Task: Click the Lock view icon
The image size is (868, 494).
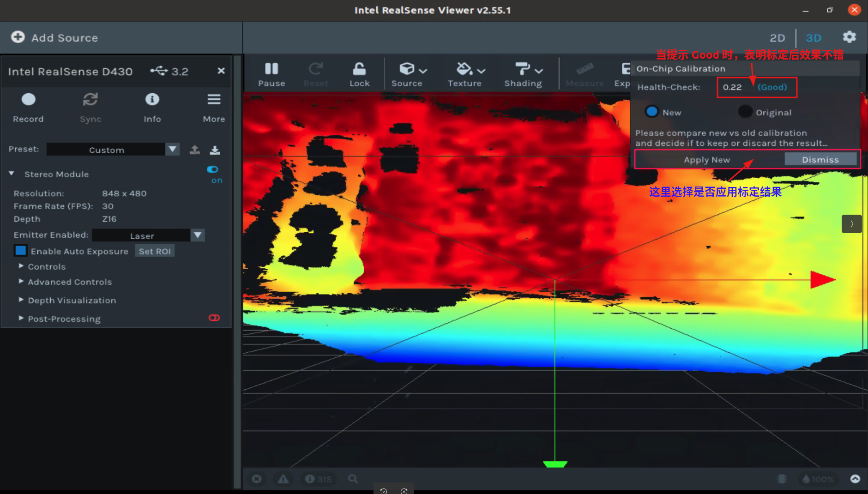Action: [x=359, y=74]
